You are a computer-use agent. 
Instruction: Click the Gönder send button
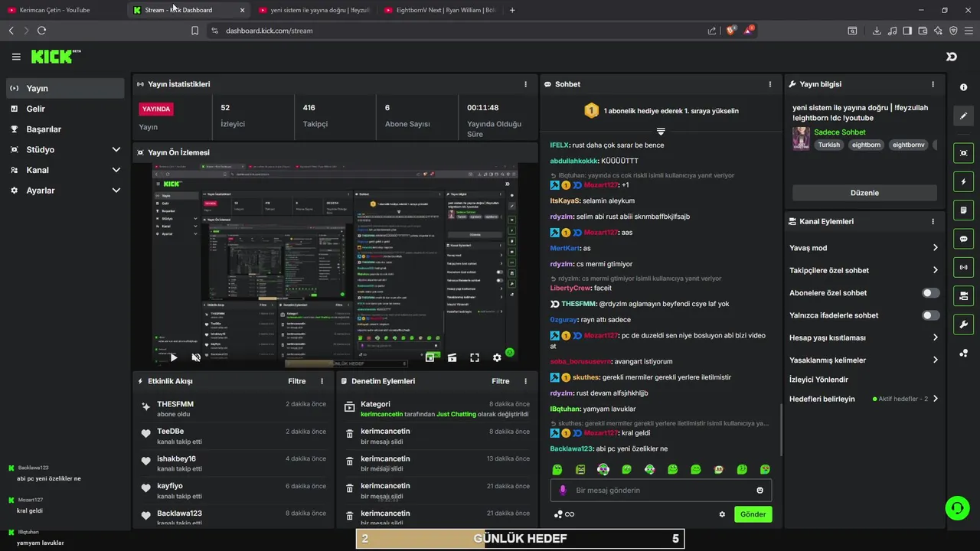pyautogui.click(x=753, y=514)
